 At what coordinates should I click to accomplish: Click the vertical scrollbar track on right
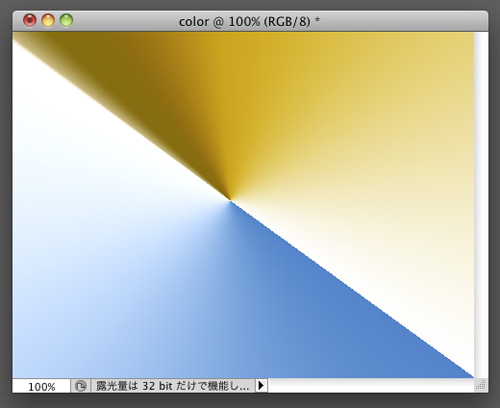pyautogui.click(x=481, y=205)
